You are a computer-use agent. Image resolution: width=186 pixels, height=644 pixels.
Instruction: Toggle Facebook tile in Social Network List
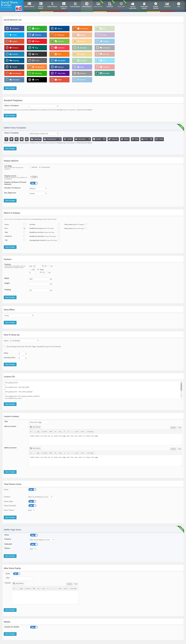point(14,28)
